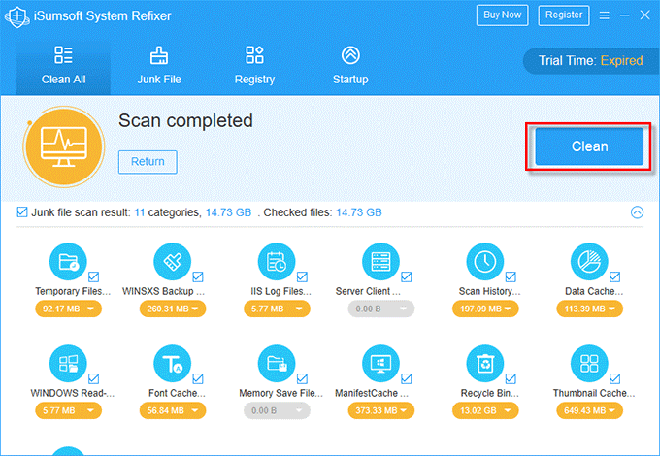Uncheck the Temporary Files checkbox

[x=93, y=277]
